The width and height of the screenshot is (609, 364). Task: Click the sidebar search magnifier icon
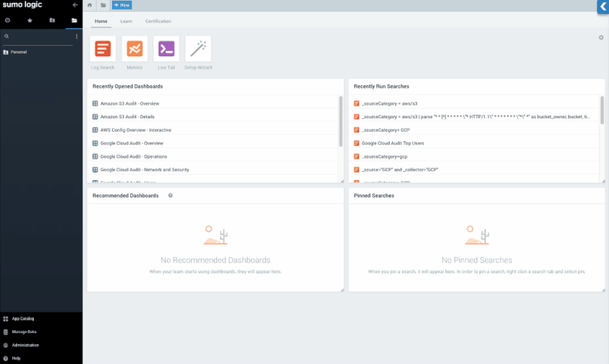6,36
